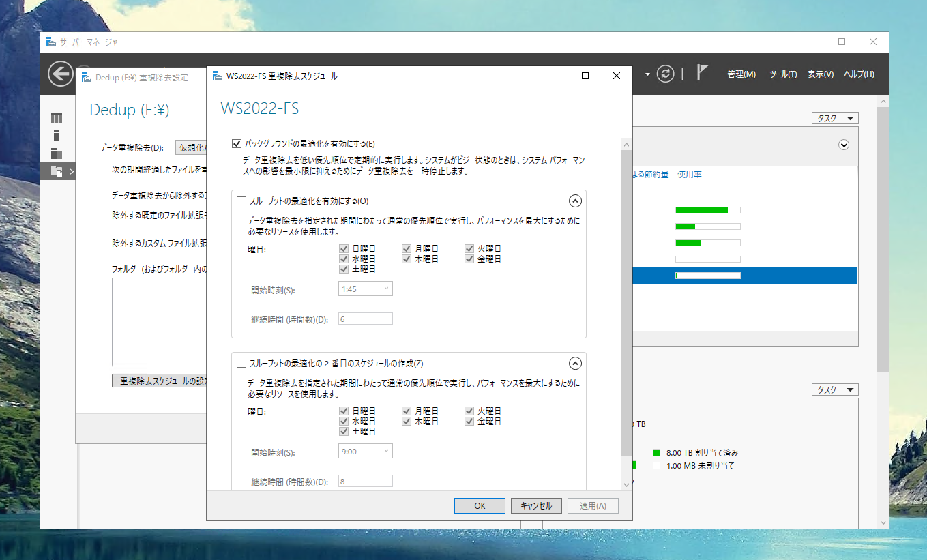Open the notifications flag in Server Manager

point(703,73)
